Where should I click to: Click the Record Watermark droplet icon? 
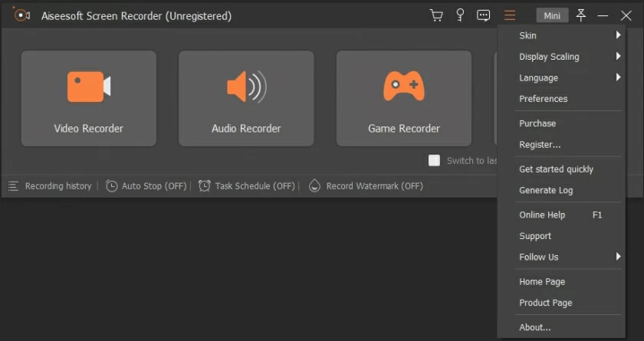pos(314,186)
